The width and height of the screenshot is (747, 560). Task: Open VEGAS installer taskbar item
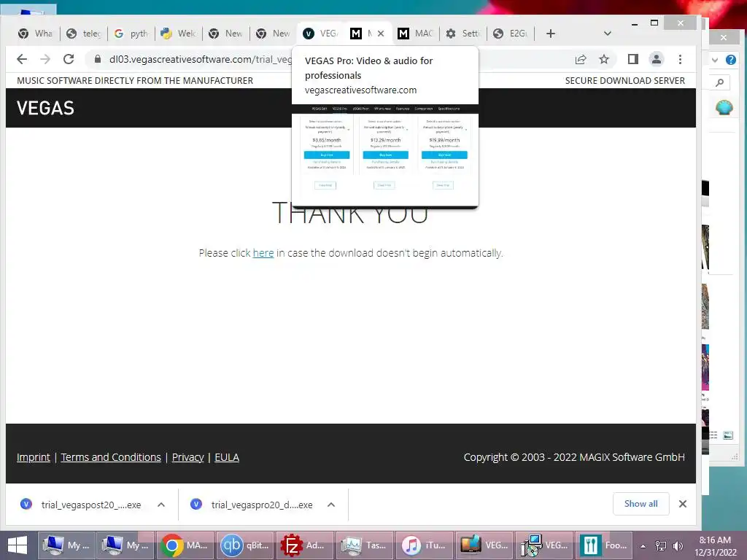click(543, 545)
